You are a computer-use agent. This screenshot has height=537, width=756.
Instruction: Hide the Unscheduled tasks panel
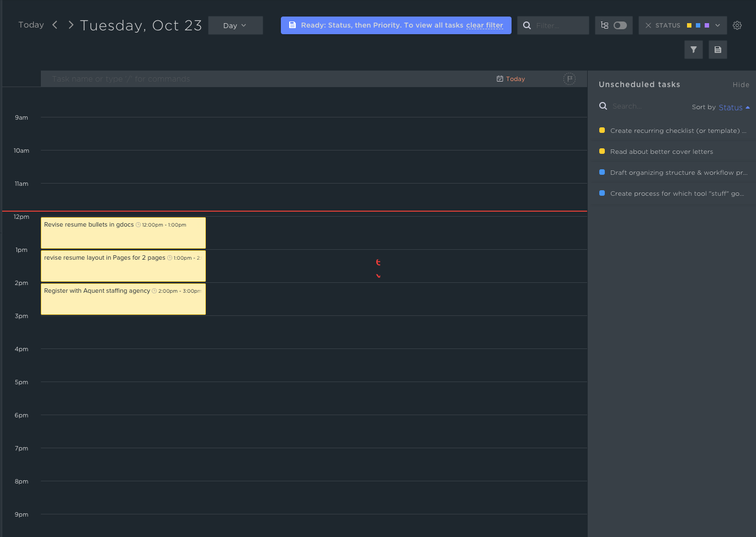click(741, 85)
